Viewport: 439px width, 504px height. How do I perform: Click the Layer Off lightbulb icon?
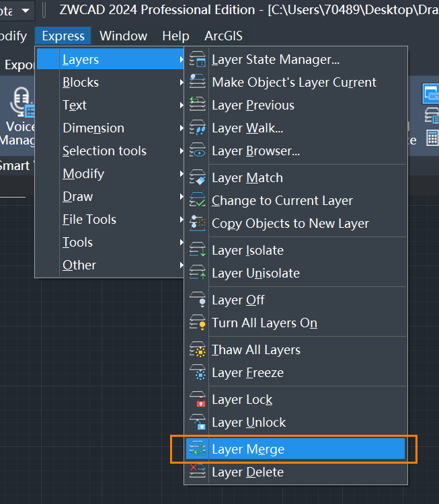click(x=197, y=300)
